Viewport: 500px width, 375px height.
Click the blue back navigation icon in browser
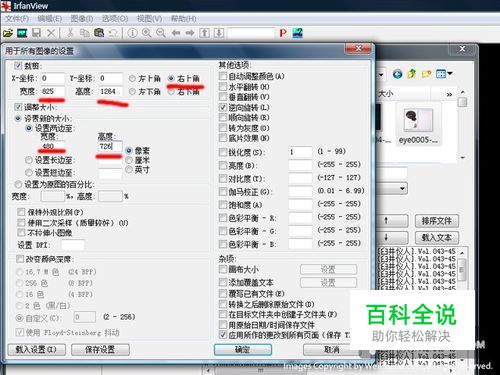click(x=397, y=74)
